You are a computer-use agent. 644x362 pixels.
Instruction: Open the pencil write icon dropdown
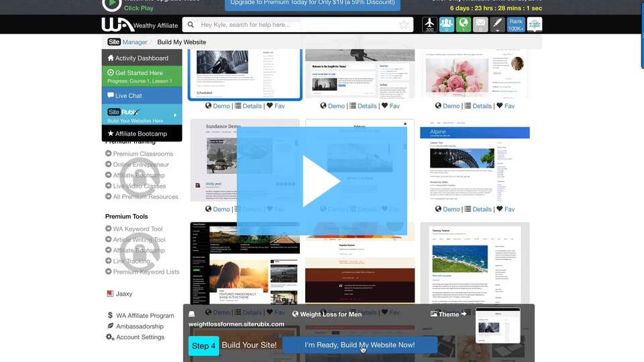click(x=497, y=25)
